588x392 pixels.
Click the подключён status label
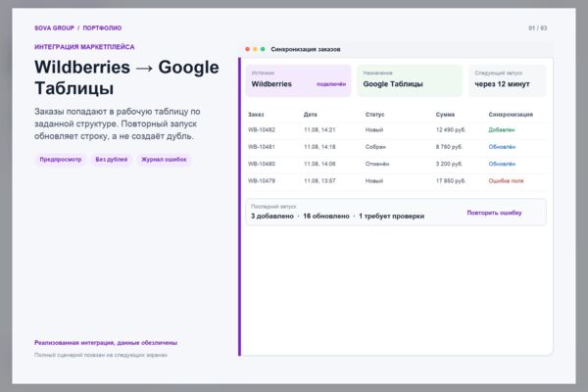pos(331,84)
